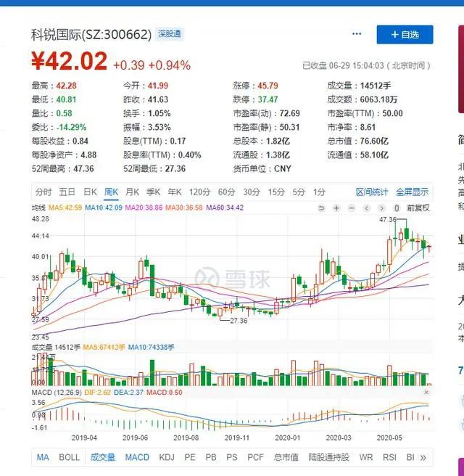Switch to 15分 chart tab
This screenshot has height=476, width=464.
click(276, 192)
